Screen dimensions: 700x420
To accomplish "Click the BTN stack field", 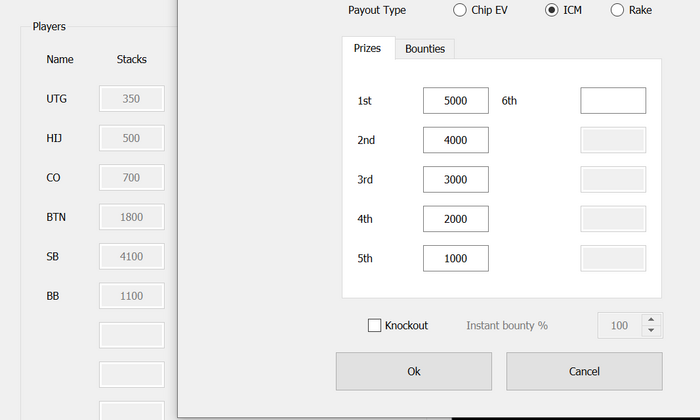I will tap(131, 217).
